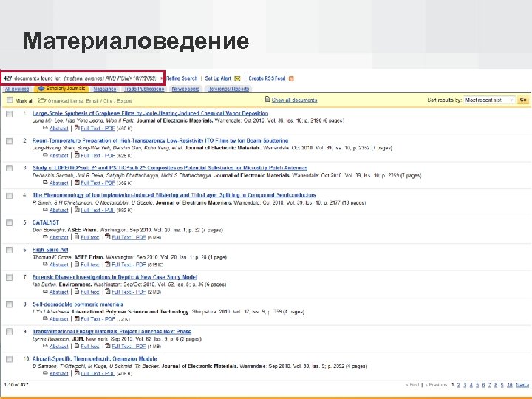
Task: Click Full text page icon for CATALYST
Action: (77, 237)
